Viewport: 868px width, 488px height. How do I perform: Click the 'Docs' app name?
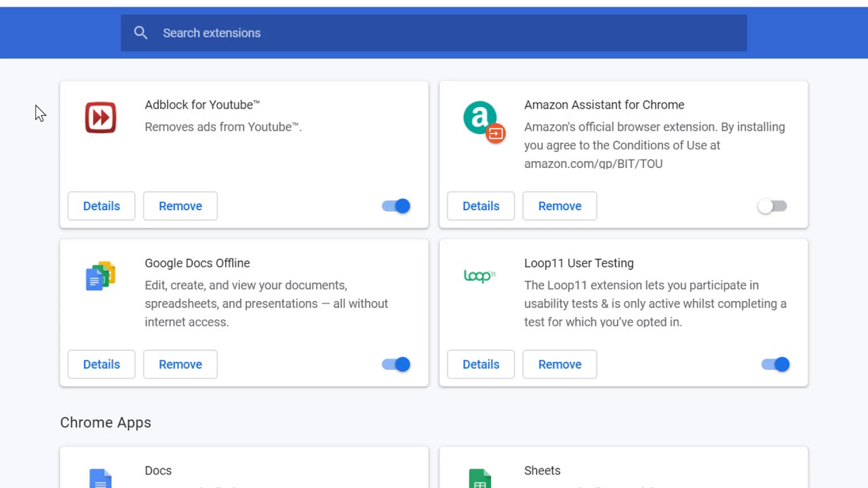tap(158, 470)
